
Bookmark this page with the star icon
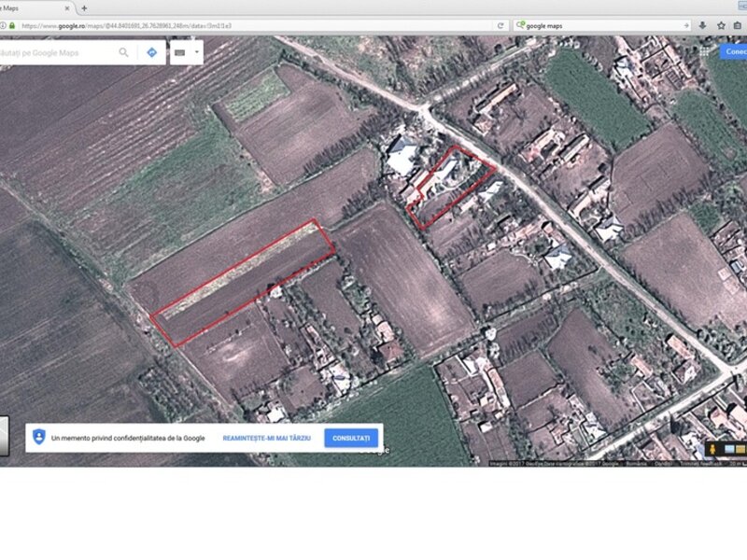[721, 25]
